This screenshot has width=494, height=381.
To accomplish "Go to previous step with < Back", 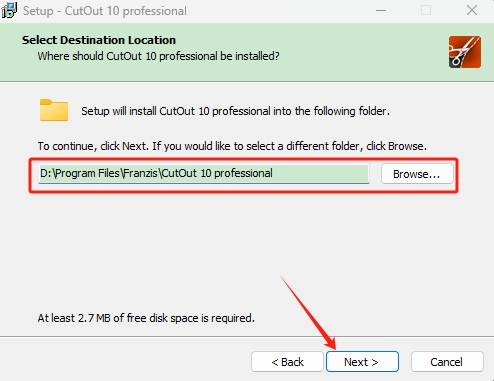I will click(287, 362).
